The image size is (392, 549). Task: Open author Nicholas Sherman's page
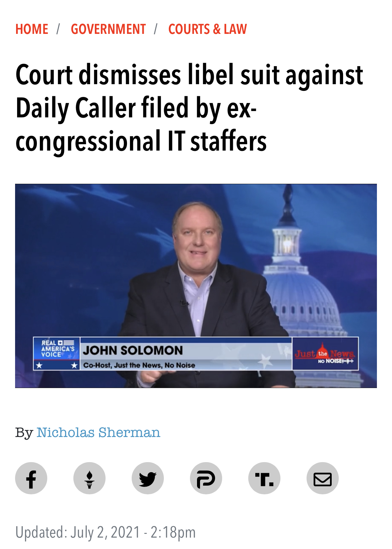pyautogui.click(x=98, y=433)
